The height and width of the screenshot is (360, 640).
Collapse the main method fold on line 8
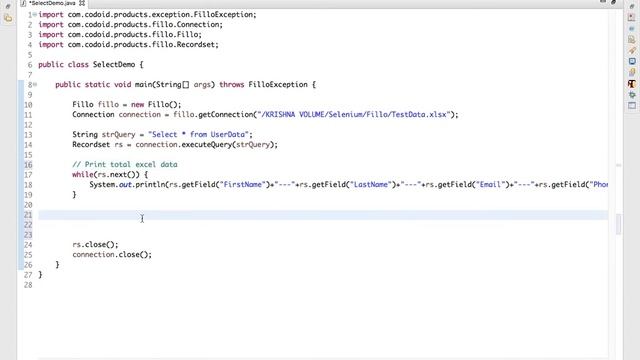pos(35,85)
